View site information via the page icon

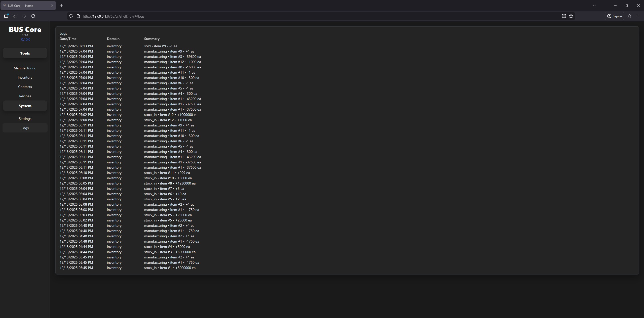point(78,16)
